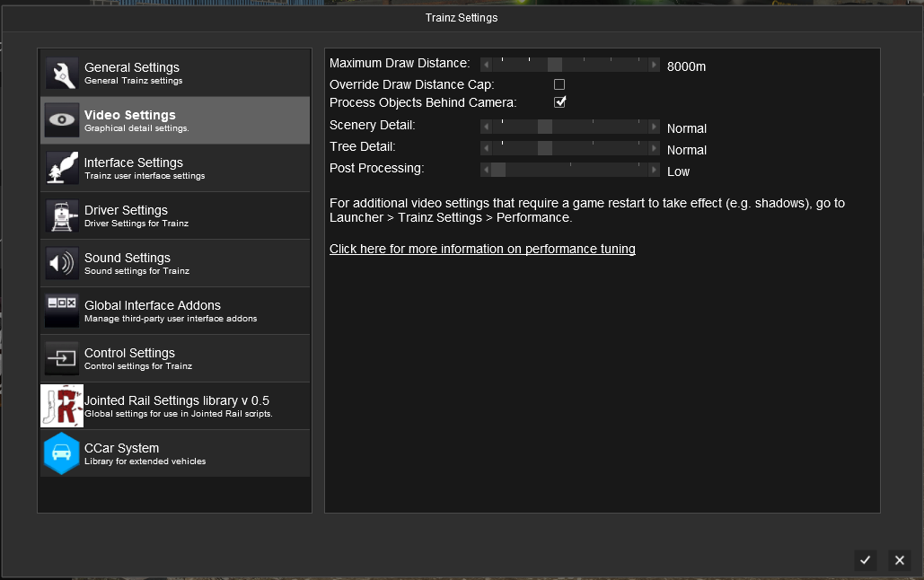Decrease Maximum Draw Distance with left arrow

point(486,65)
